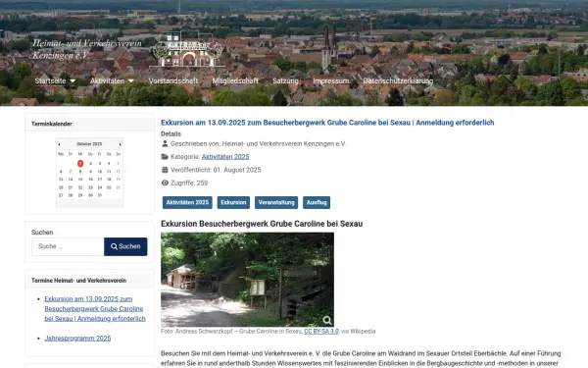The image size is (588, 368).
Task: Open the Jahresprogramm 2025 sidebar link
Action: click(77, 338)
